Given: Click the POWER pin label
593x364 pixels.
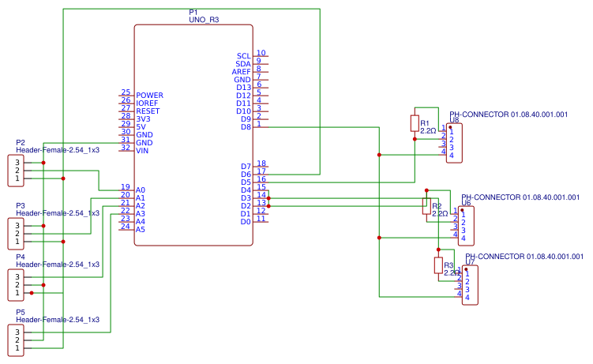Looking at the screenshot, I should pos(150,96).
